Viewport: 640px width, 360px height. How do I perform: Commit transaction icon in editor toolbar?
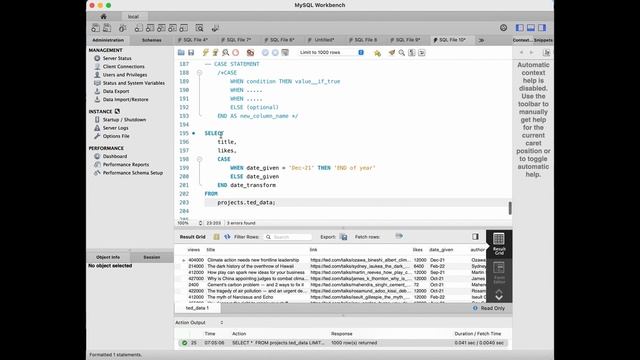[x=265, y=53]
